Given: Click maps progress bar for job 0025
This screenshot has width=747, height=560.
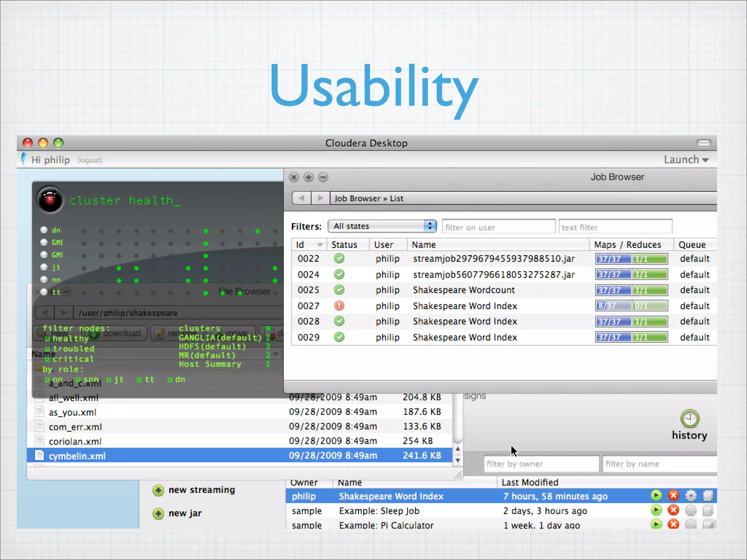Looking at the screenshot, I should [x=613, y=290].
